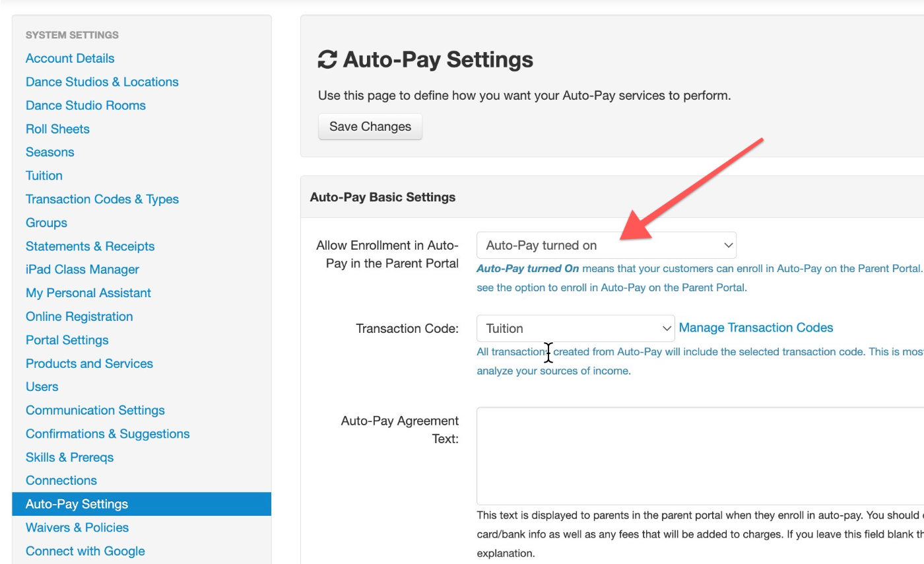
Task: Click the active Auto-Pay Settings item
Action: click(x=141, y=504)
